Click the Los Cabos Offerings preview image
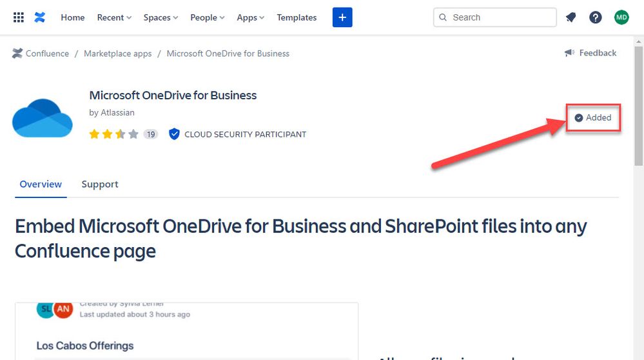The width and height of the screenshot is (644, 360). pyautogui.click(x=187, y=331)
